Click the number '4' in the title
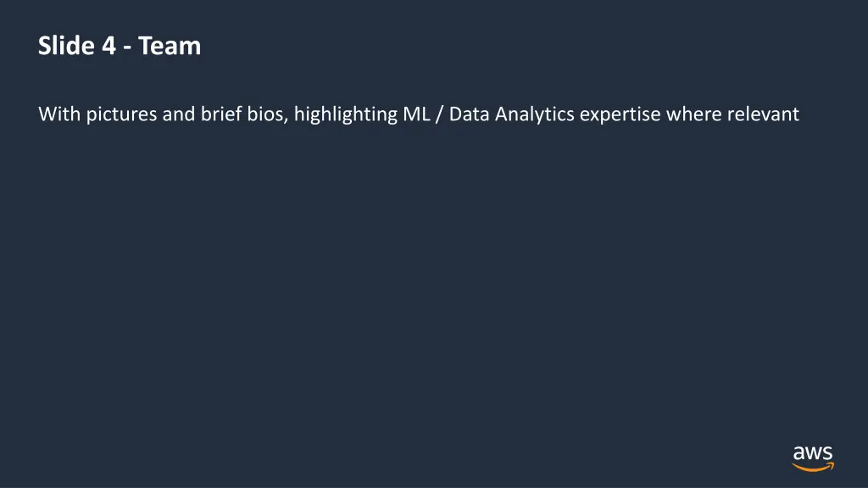The height and width of the screenshot is (488, 868). (x=108, y=46)
